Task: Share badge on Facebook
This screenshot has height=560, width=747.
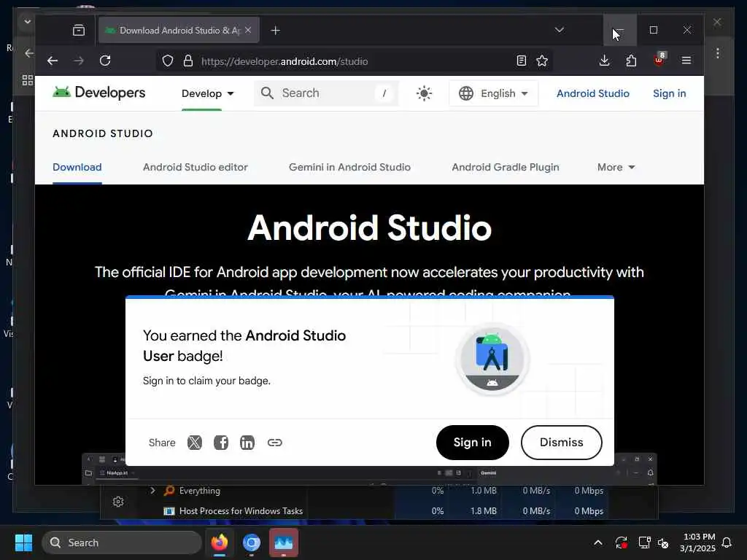Action: [x=220, y=443]
